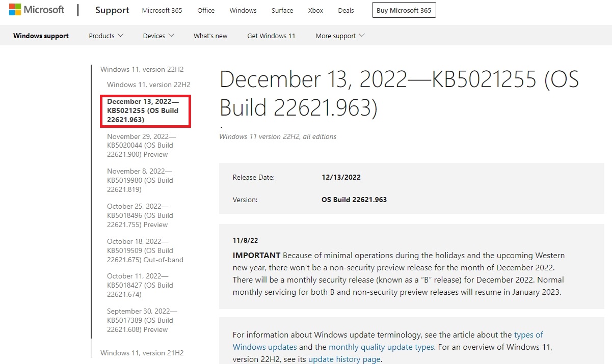Open the Support home link
The height and width of the screenshot is (364, 612).
(112, 10)
